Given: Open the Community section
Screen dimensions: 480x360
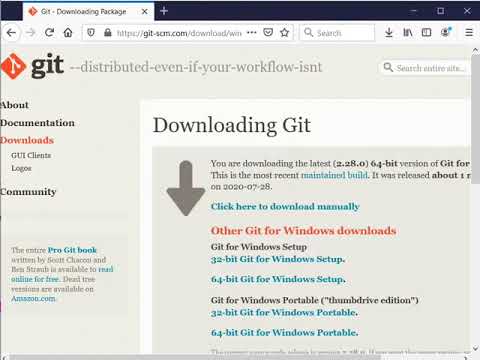Looking at the screenshot, I should (x=28, y=192).
